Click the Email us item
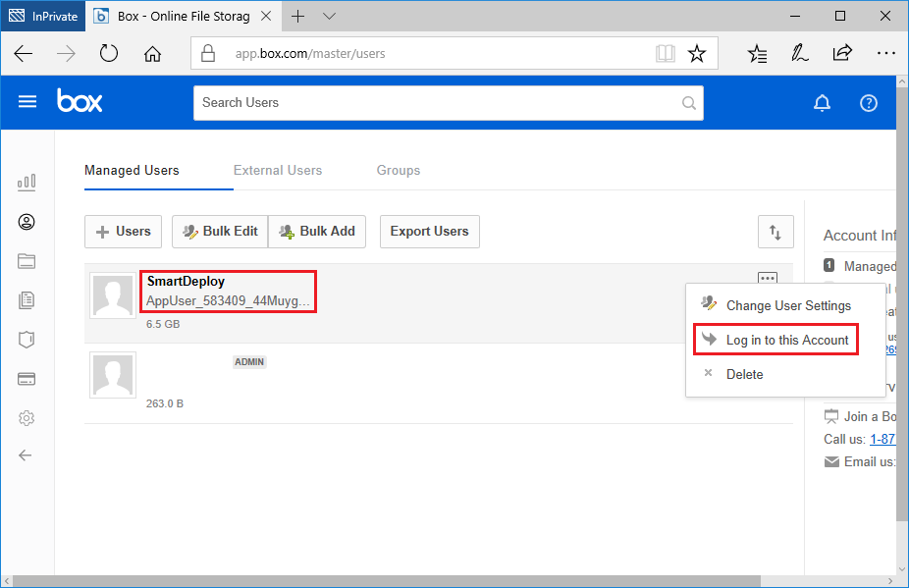 (860, 461)
